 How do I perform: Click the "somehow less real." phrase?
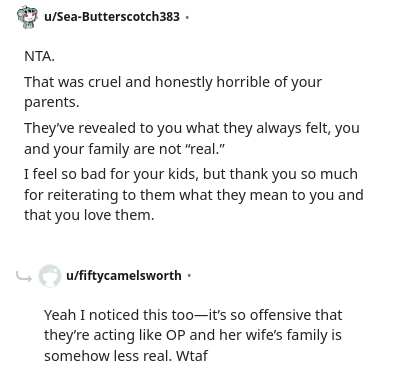pyautogui.click(x=108, y=356)
